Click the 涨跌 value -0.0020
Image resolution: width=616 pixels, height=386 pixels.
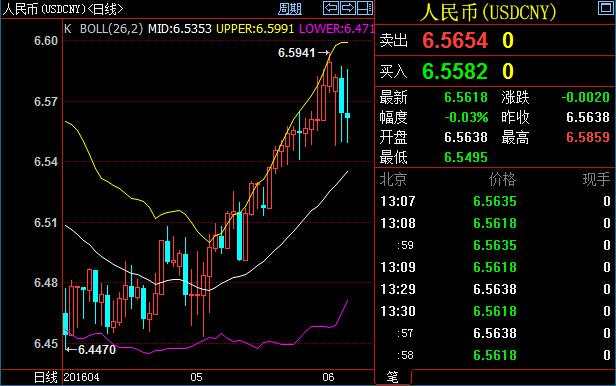(585, 97)
